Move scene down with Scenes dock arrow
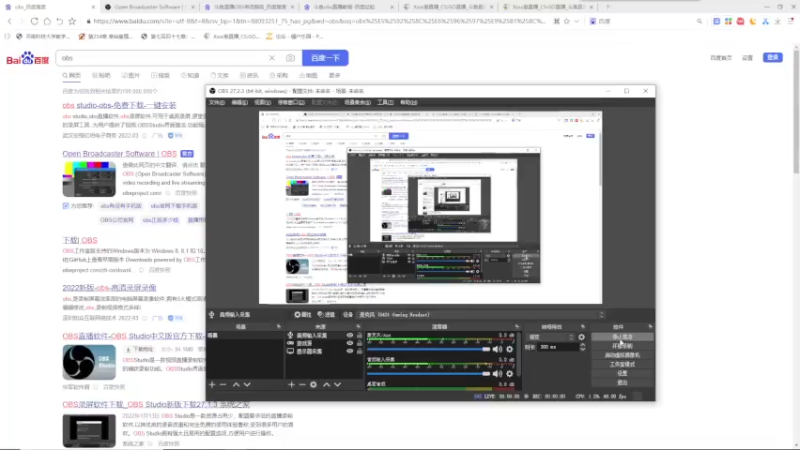This screenshot has width=800, height=450. pos(247,384)
